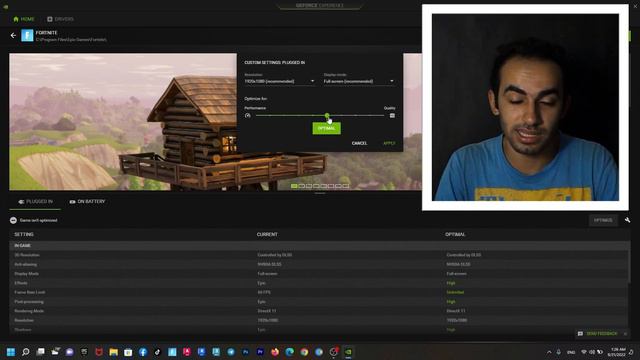Dismiss the Send Feedback bar
640x360 pixels.
(x=625, y=334)
